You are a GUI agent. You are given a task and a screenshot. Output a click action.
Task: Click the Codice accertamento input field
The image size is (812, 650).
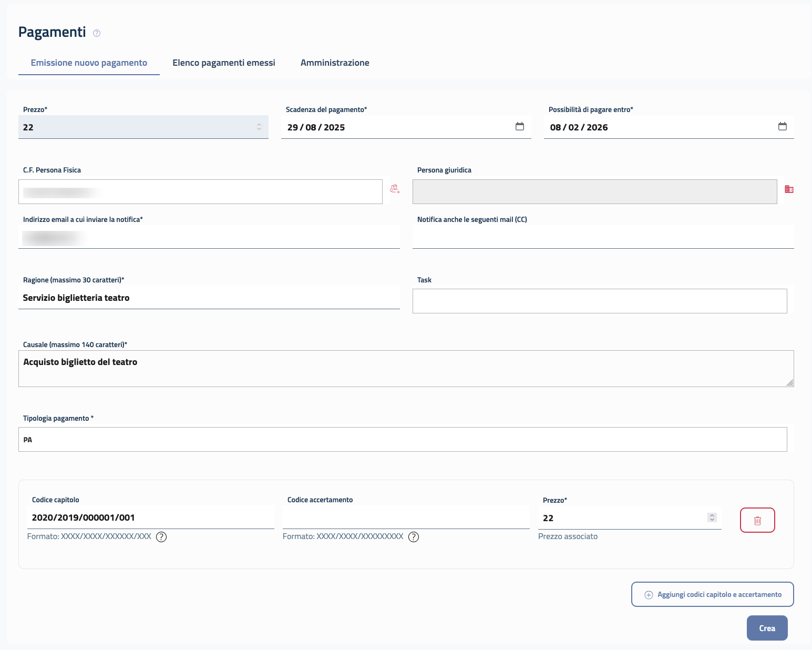click(406, 517)
